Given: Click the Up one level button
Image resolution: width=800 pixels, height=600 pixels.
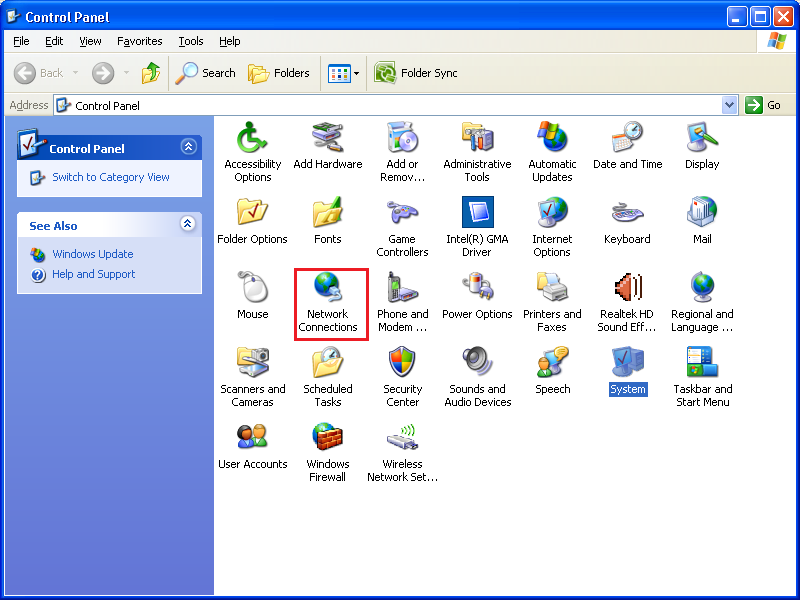Looking at the screenshot, I should pos(151,73).
